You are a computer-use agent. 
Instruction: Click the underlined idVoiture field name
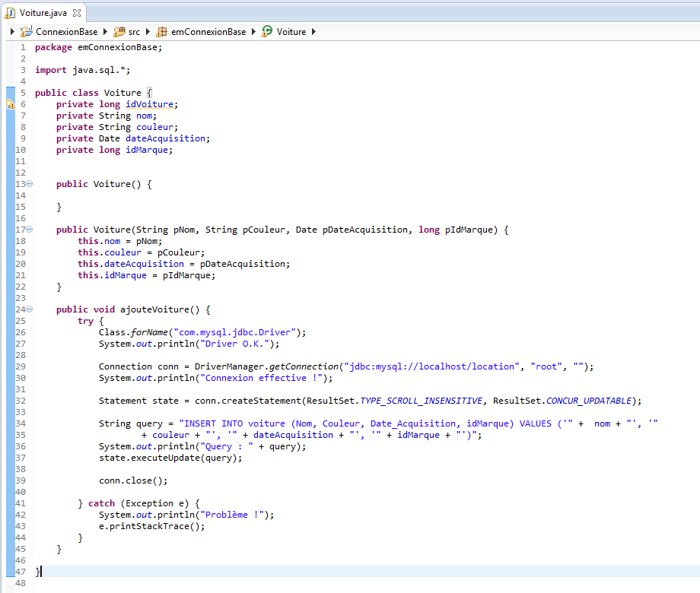coord(149,104)
